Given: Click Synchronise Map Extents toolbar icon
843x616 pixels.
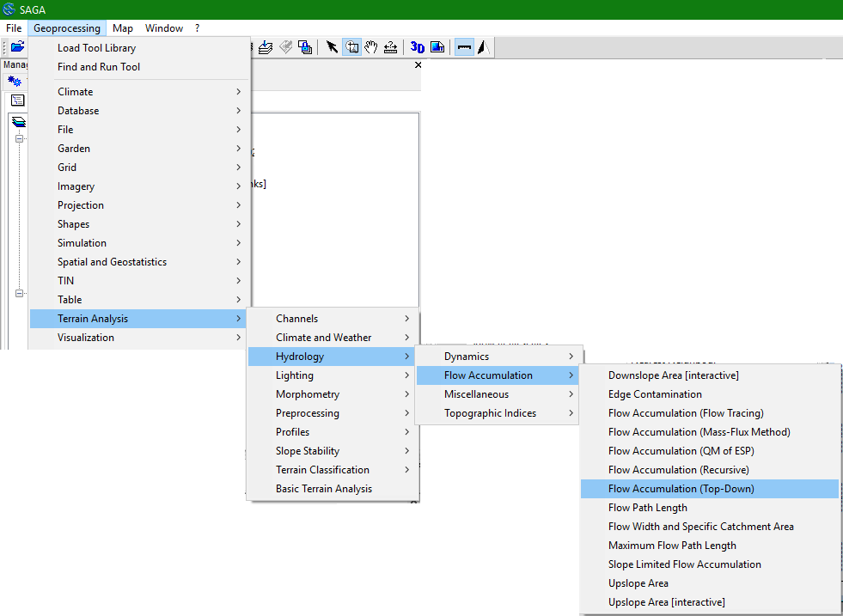Looking at the screenshot, I should tap(305, 47).
